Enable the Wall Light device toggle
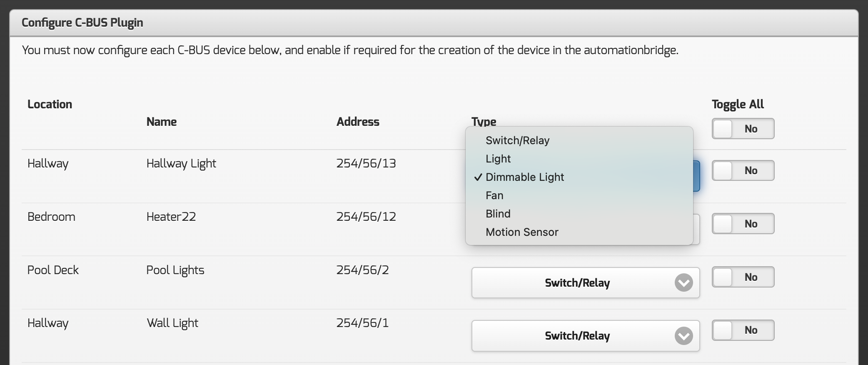The image size is (868, 365). tap(743, 330)
